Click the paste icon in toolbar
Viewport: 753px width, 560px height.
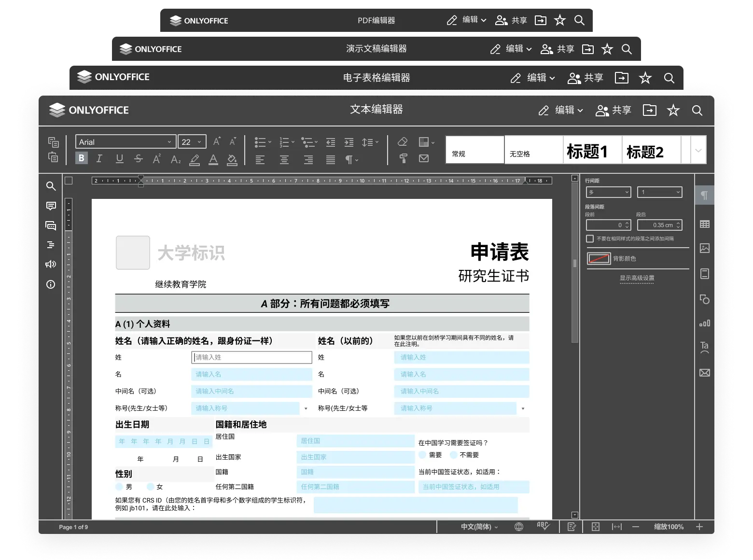point(53,157)
